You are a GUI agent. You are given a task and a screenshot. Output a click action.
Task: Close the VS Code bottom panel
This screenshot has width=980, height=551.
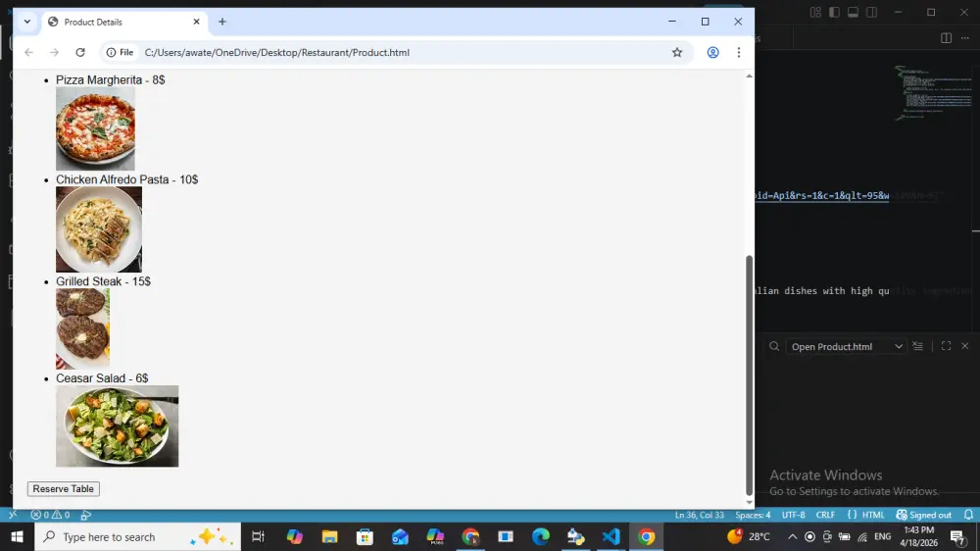(965, 346)
